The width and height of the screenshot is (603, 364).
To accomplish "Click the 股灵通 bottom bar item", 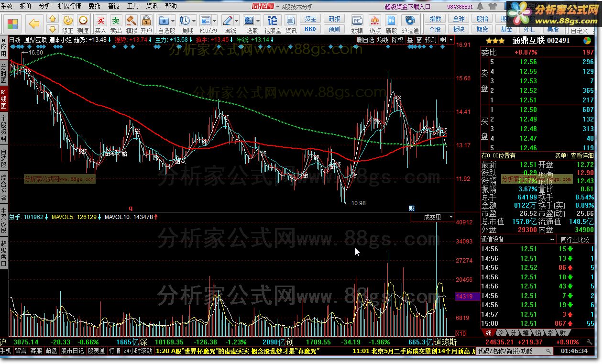I will [x=97, y=351].
